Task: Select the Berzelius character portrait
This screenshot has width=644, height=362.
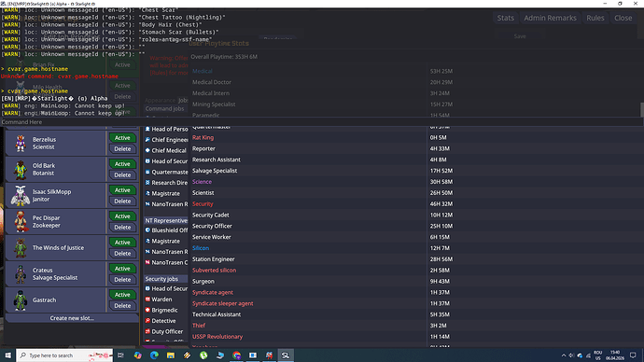Action: pos(21,144)
